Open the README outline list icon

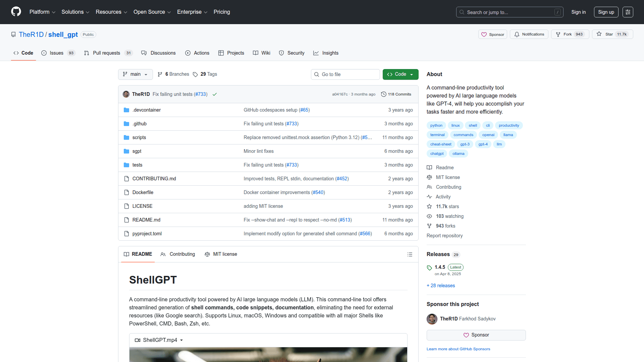[x=410, y=254]
